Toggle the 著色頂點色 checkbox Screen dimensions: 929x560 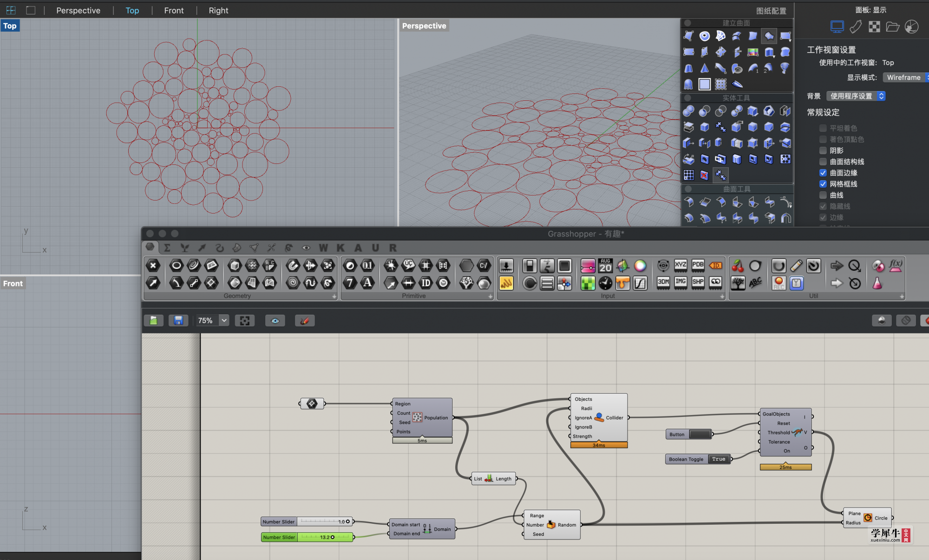tap(823, 139)
